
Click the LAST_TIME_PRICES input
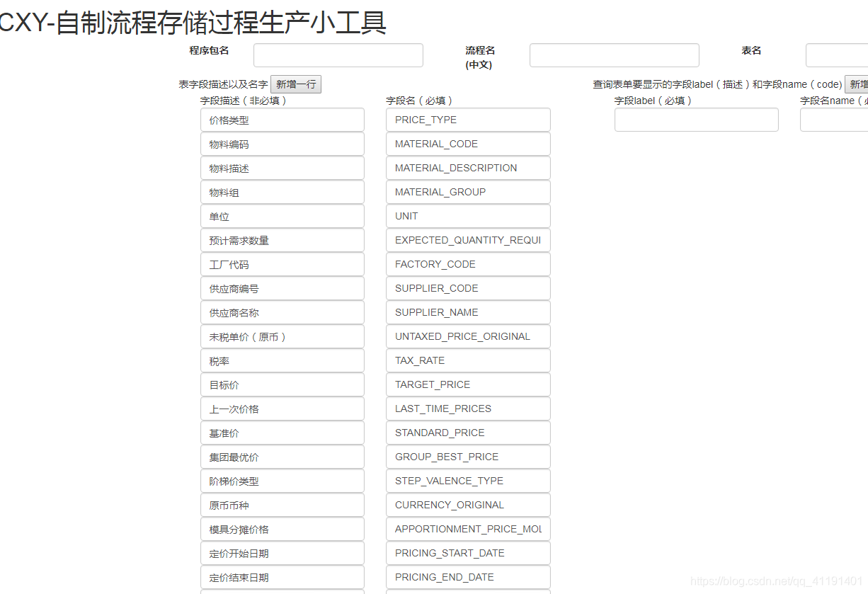click(x=468, y=409)
